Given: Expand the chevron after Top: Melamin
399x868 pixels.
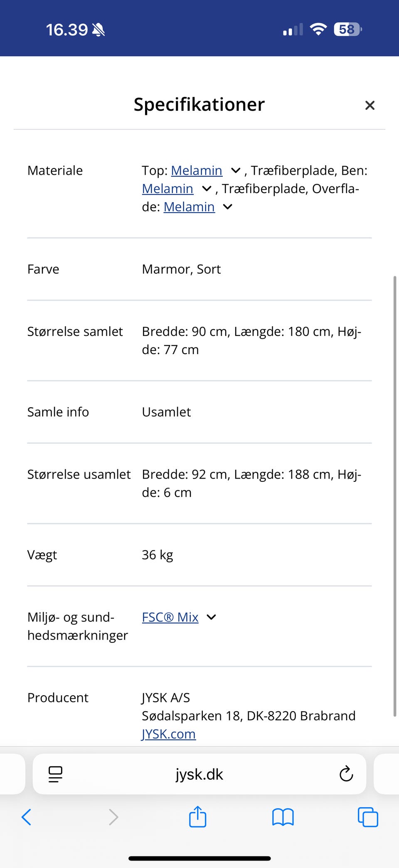Looking at the screenshot, I should point(236,171).
